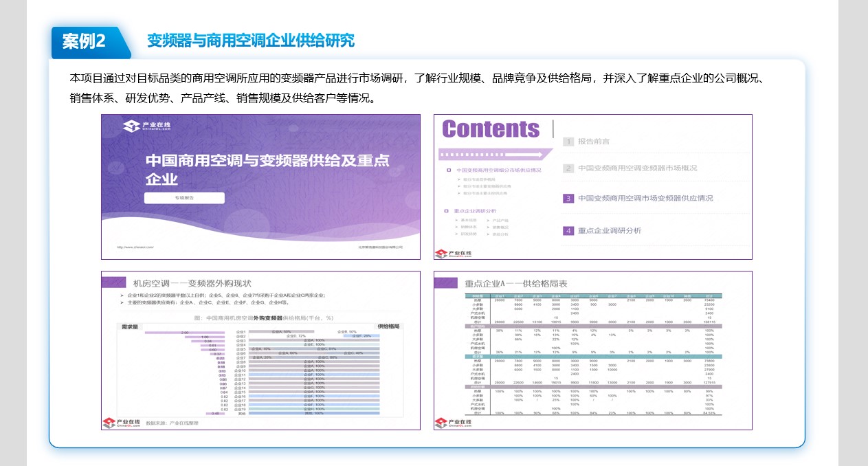Click the large Contents title
This screenshot has height=466, width=868.
[491, 129]
